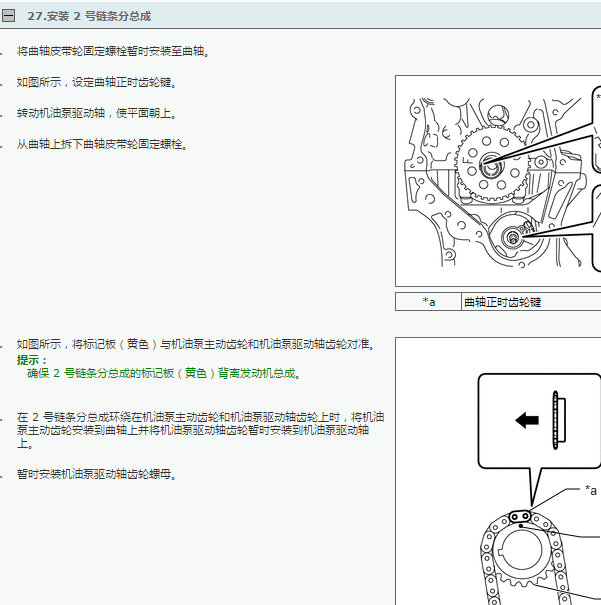Select step text 将曲轴皮带轮固定螺栓暂时安装至曲轴
Image resolution: width=601 pixels, height=605 pixels.
click(x=113, y=51)
